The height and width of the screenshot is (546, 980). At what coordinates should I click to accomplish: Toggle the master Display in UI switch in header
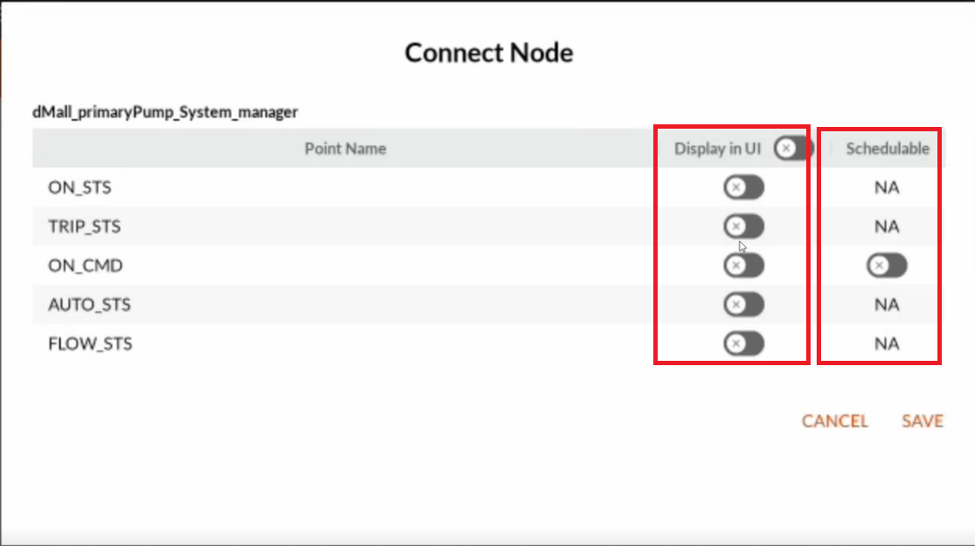tap(791, 148)
